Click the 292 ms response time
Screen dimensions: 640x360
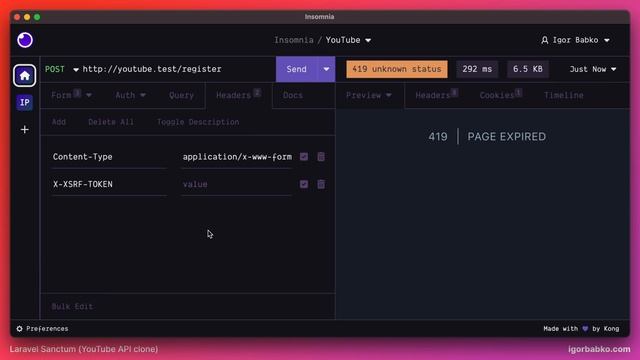pos(477,69)
